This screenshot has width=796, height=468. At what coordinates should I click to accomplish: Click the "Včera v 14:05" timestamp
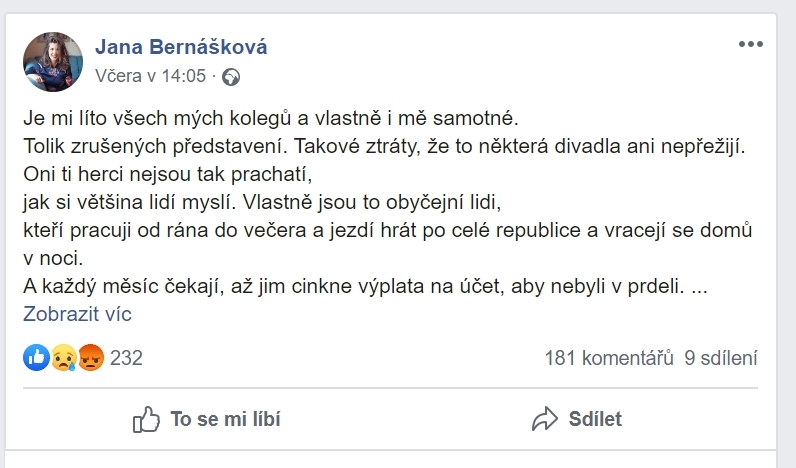pyautogui.click(x=150, y=76)
